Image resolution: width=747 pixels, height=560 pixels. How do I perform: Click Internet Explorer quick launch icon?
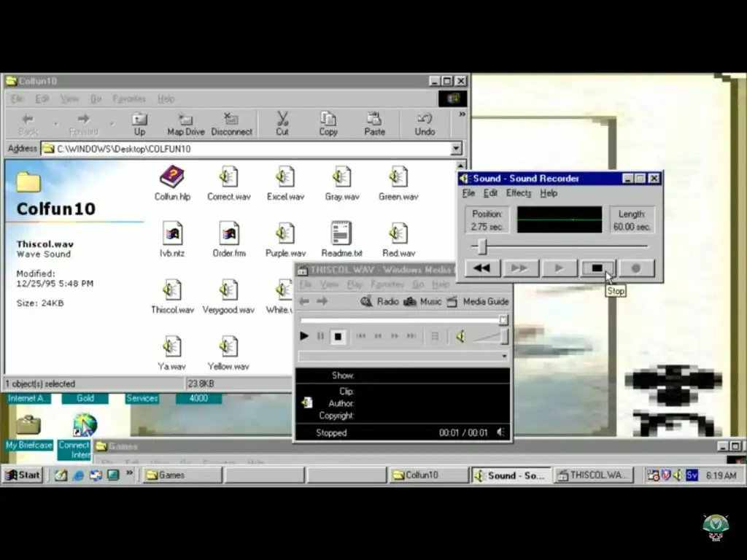tap(78, 475)
